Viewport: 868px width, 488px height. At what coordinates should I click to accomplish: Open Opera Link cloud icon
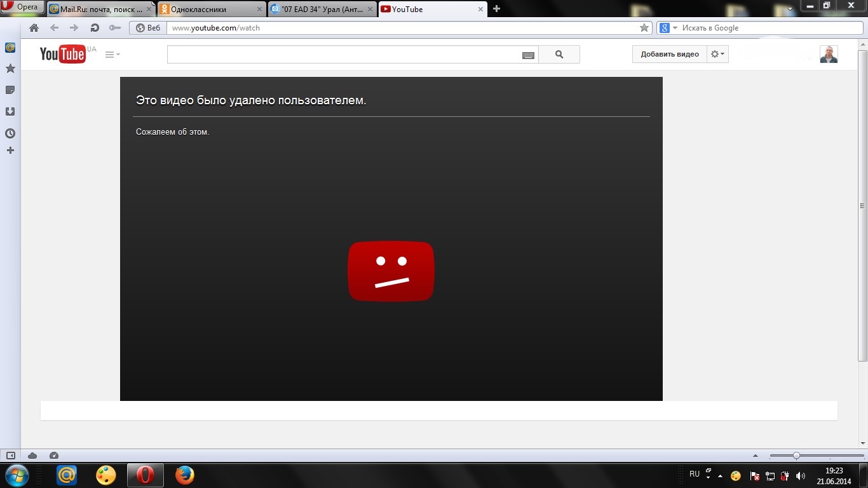32,456
